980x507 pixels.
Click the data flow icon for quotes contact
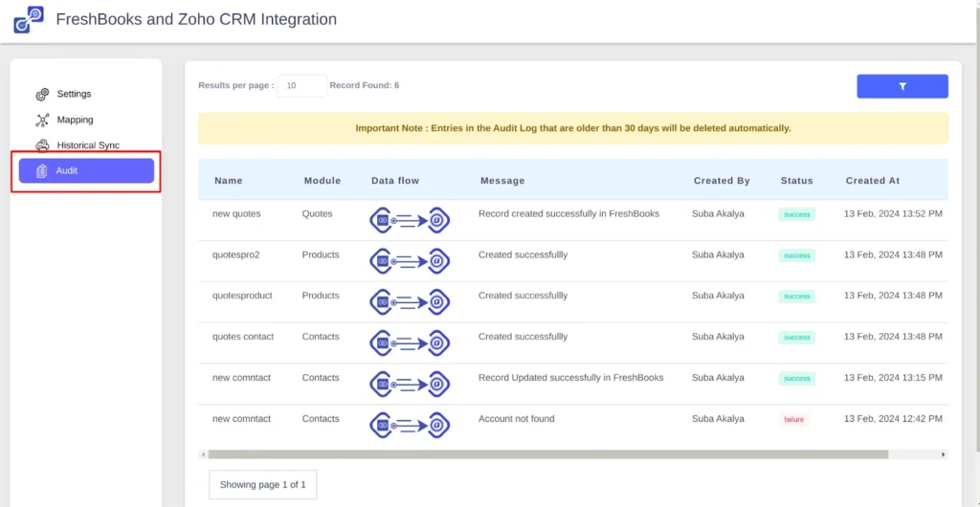pyautogui.click(x=410, y=343)
